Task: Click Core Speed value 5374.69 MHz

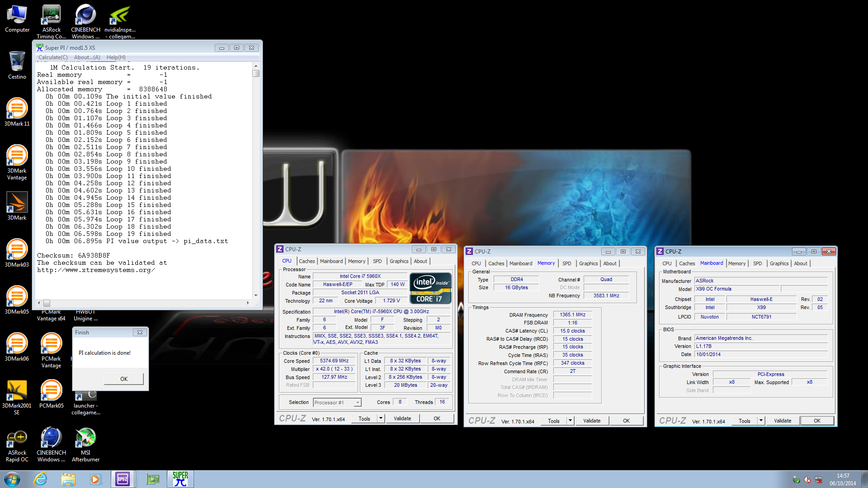Action: [334, 361]
